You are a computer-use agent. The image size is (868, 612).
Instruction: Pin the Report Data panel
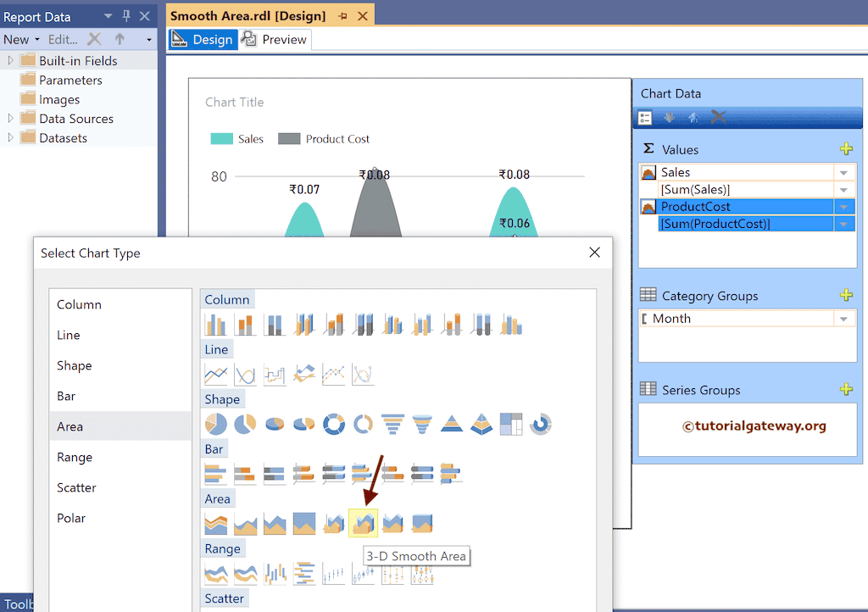tap(126, 16)
